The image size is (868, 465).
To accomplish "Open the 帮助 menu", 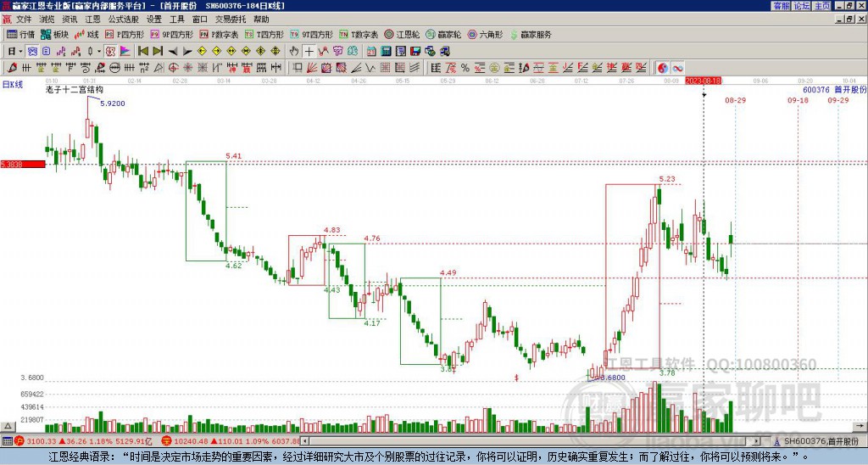I will (261, 20).
